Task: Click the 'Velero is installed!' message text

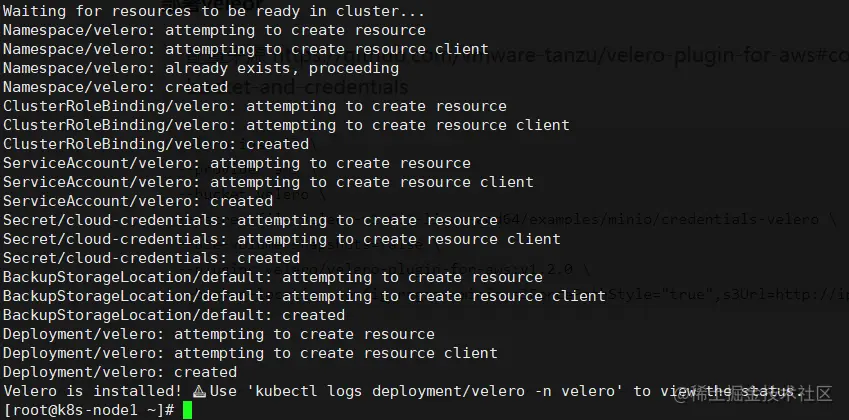Action: pyautogui.click(x=92, y=391)
